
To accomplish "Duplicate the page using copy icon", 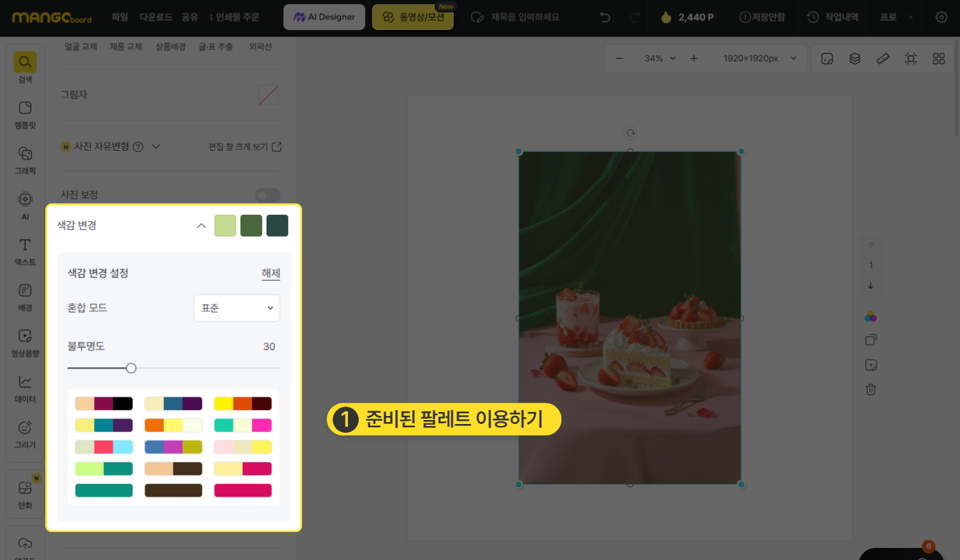I will coord(871,340).
